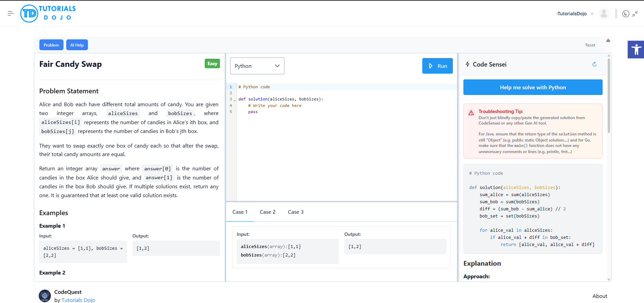
Task: Collapse the panel with the up arrow
Action: pyautogui.click(x=608, y=40)
